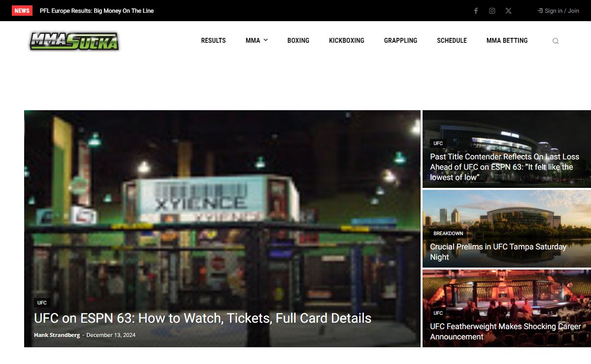Click the December 13, 2024 date
The image size is (591, 364).
point(111,335)
